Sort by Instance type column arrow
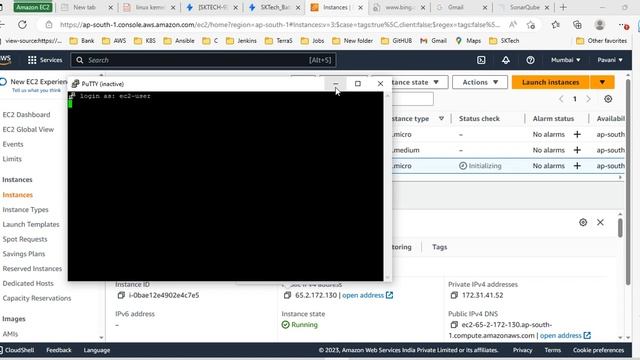This screenshot has width=640, height=360. [x=441, y=118]
